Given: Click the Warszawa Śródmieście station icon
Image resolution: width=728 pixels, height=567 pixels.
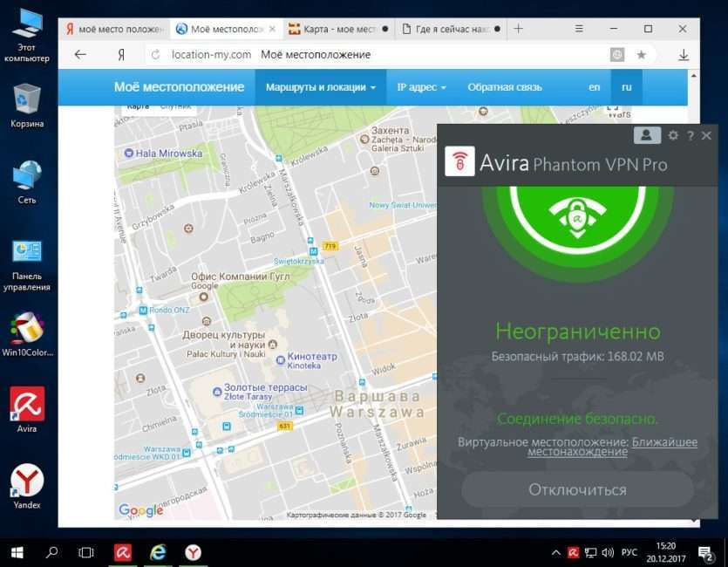Looking at the screenshot, I should tap(299, 411).
